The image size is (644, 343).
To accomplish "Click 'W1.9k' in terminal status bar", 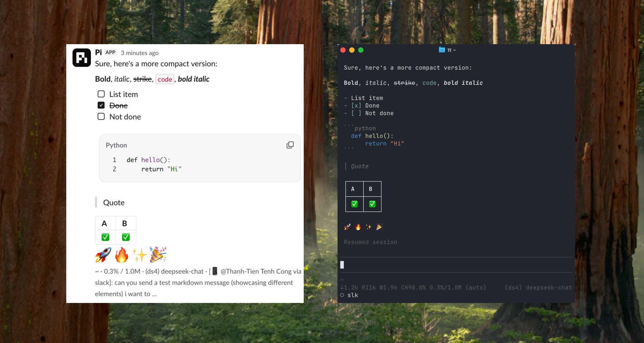I will point(388,287).
